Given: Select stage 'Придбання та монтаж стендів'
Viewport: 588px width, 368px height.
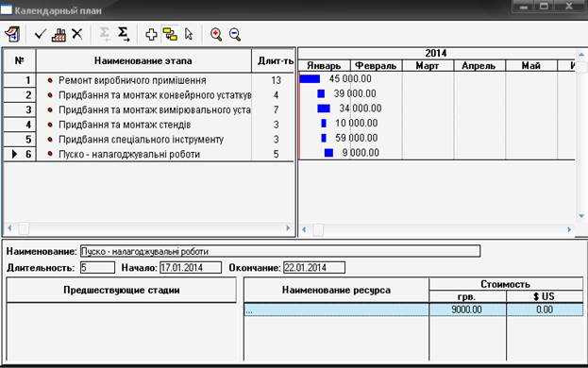Looking at the screenshot, I should point(125,125).
